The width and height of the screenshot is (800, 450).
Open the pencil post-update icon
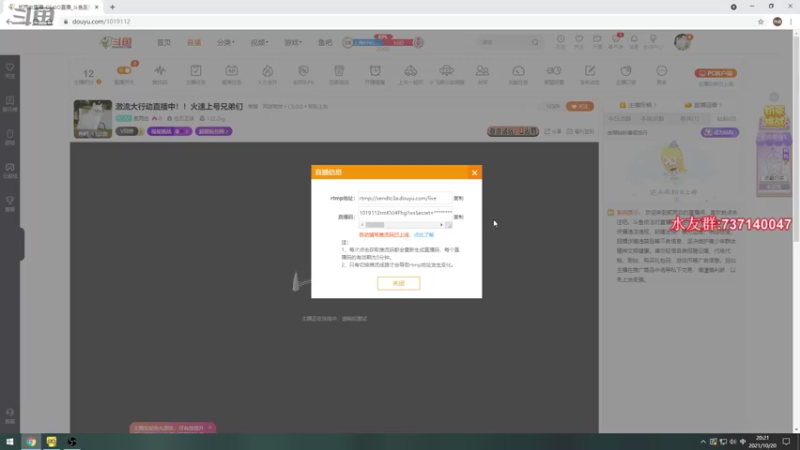click(590, 71)
